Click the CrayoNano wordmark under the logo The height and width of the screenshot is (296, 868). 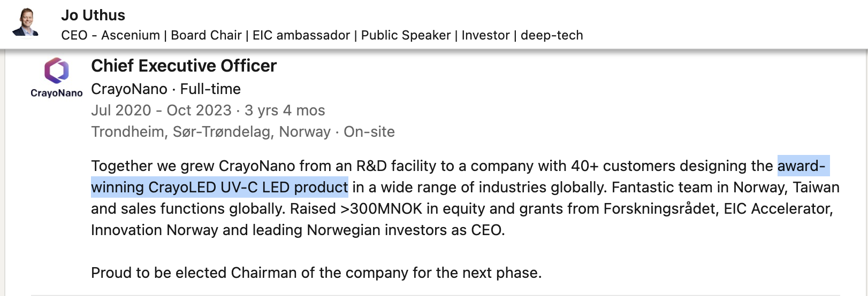click(57, 93)
